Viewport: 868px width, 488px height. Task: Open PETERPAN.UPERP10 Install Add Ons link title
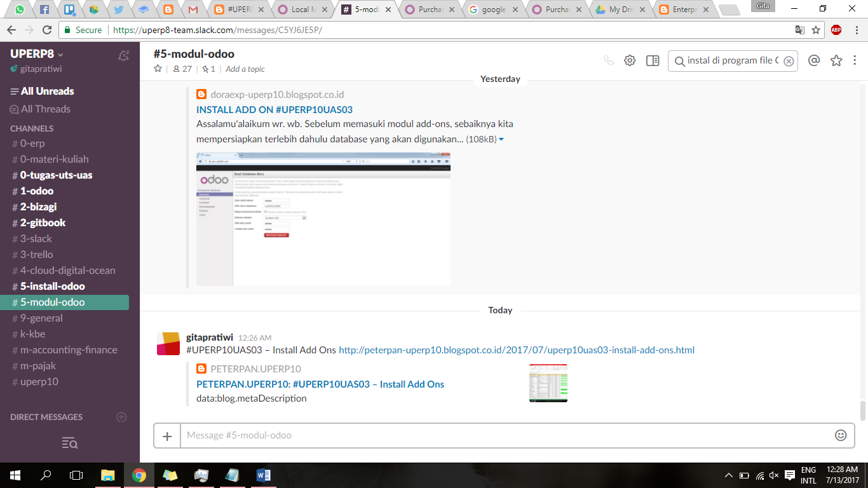320,384
